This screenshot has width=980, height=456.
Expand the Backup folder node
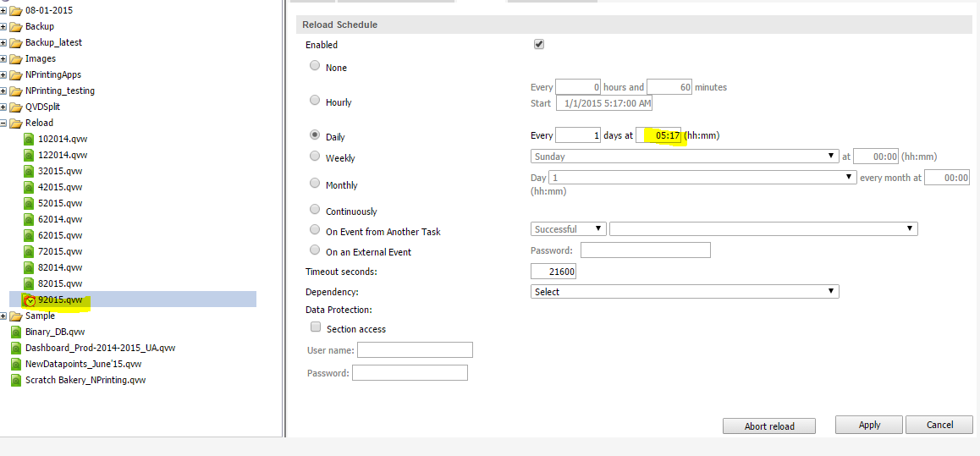point(3,27)
